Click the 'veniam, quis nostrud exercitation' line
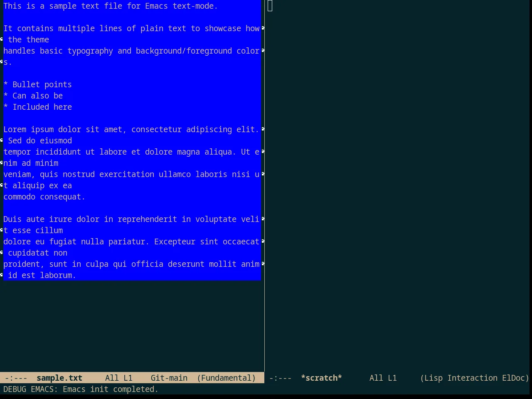The image size is (532, 399). coord(131,174)
